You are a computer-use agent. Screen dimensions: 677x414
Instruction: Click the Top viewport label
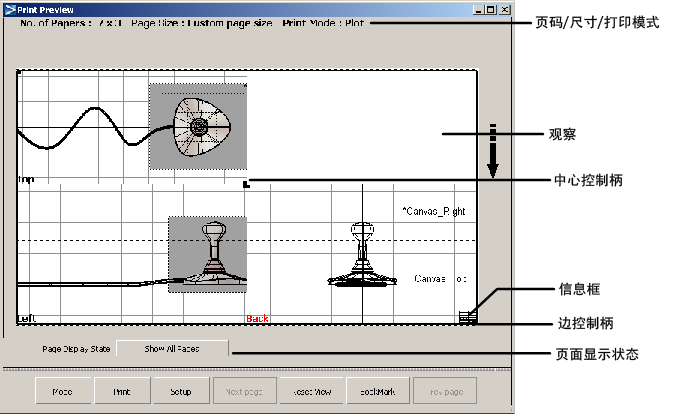pyautogui.click(x=26, y=179)
